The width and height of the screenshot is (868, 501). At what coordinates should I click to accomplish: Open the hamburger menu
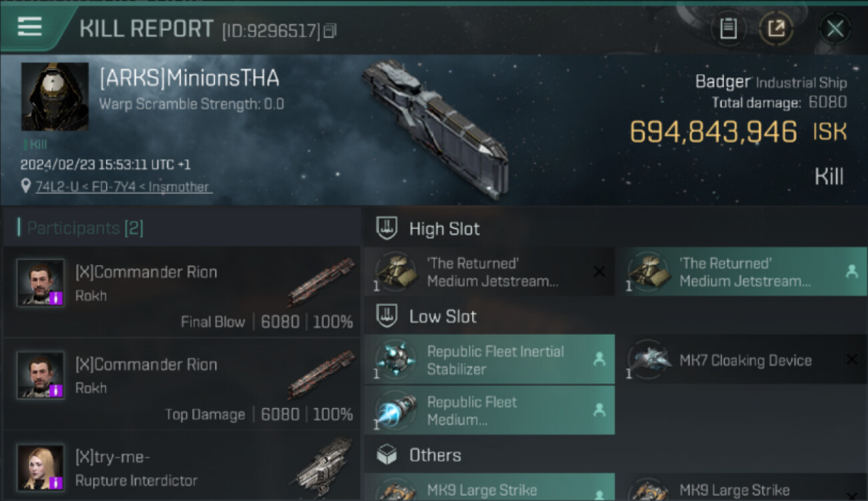pos(30,27)
